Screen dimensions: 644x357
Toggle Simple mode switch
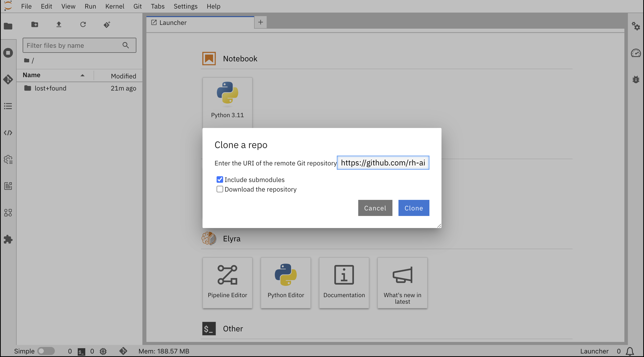point(46,351)
